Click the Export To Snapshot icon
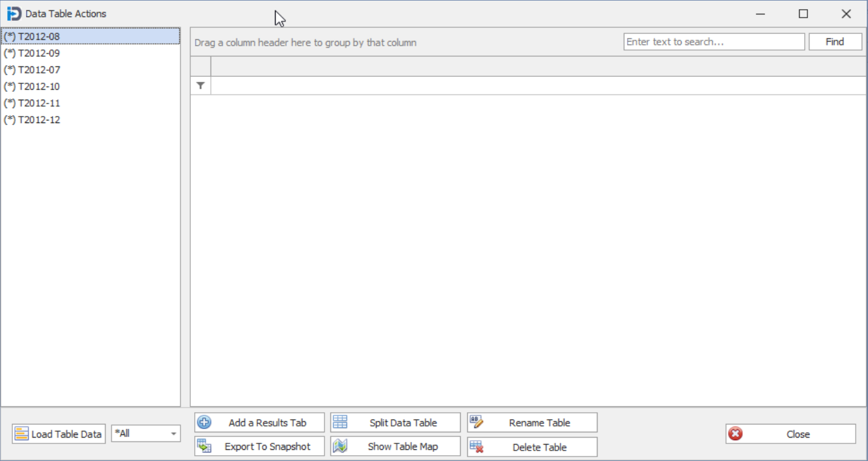Viewport: 868px width, 461px height. (205, 447)
